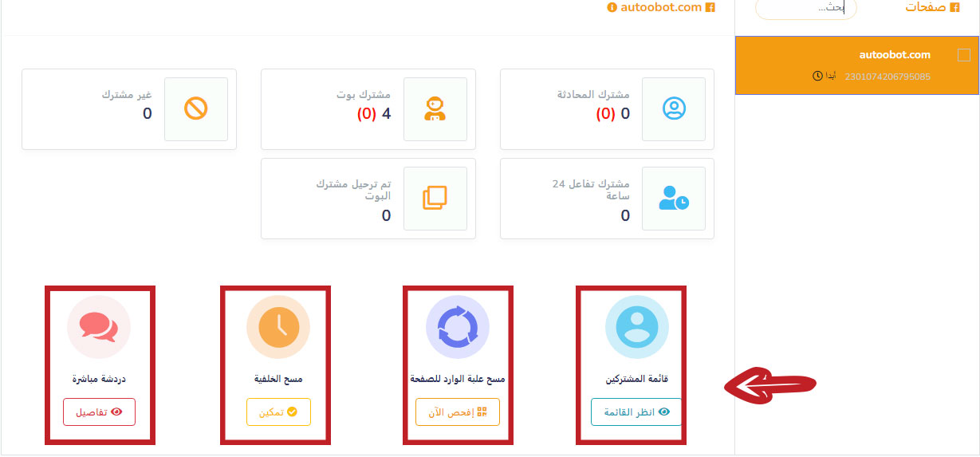Click the info icon beside autoobot.com header
The image size is (980, 457).
[x=612, y=8]
